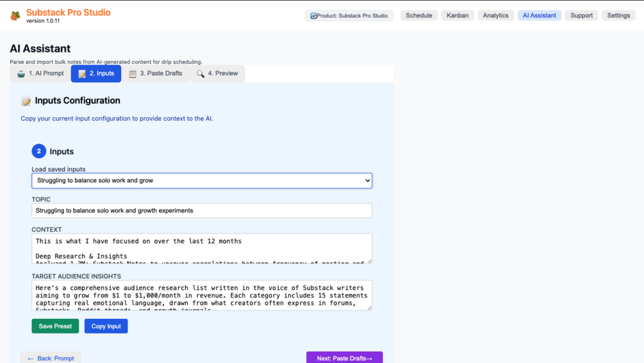Click the Substack Pro Studio title text
The image size is (644, 363).
click(x=68, y=12)
